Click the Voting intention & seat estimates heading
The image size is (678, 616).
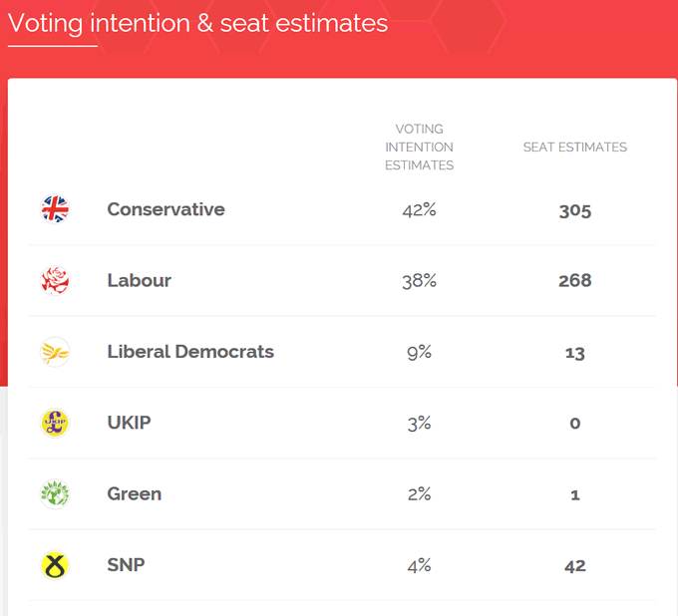coord(197,23)
